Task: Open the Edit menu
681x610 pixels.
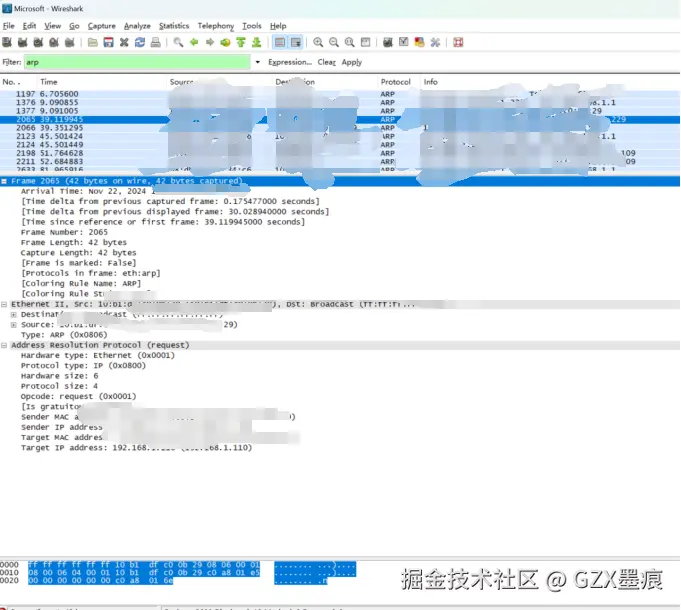Action: 29,26
